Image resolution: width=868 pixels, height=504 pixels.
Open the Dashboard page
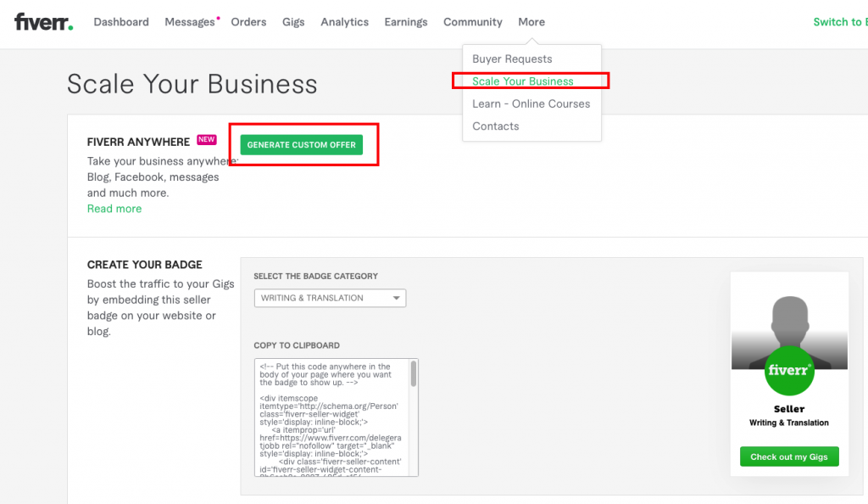point(121,22)
